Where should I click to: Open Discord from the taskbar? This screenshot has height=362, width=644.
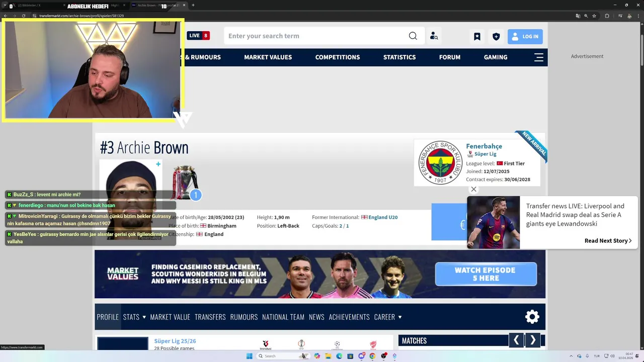(x=362, y=356)
